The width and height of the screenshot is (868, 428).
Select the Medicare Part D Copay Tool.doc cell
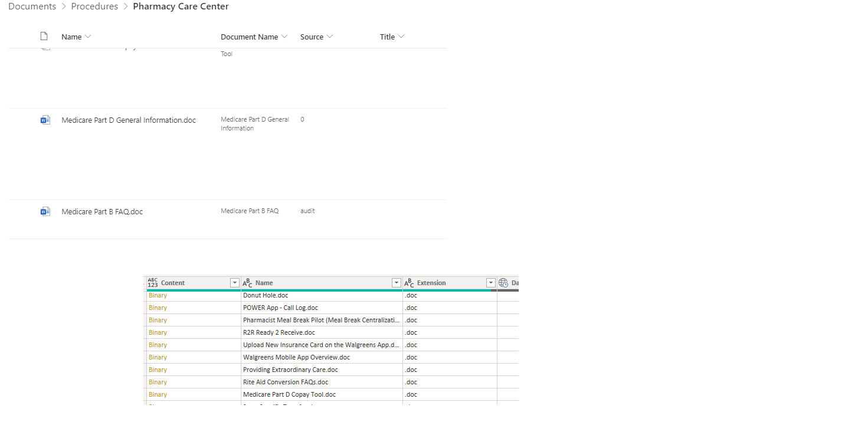[322, 394]
